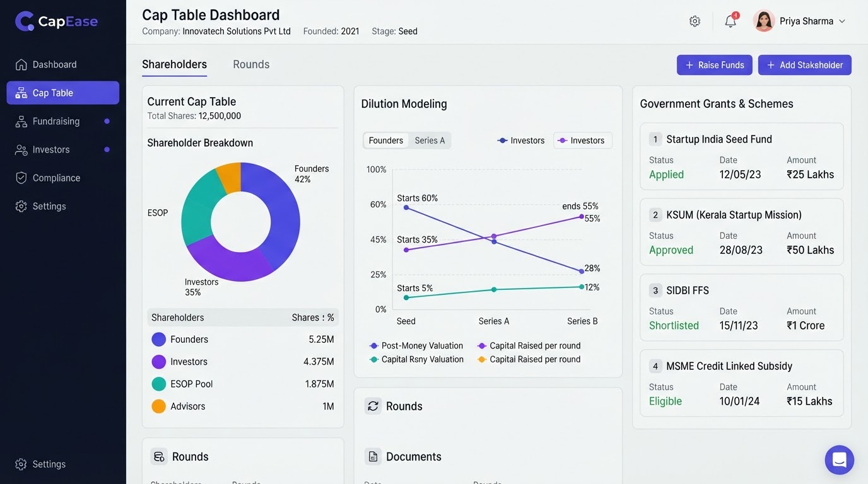Image resolution: width=868 pixels, height=484 pixels.
Task: Click the Approved status of KSUM
Action: (x=671, y=250)
